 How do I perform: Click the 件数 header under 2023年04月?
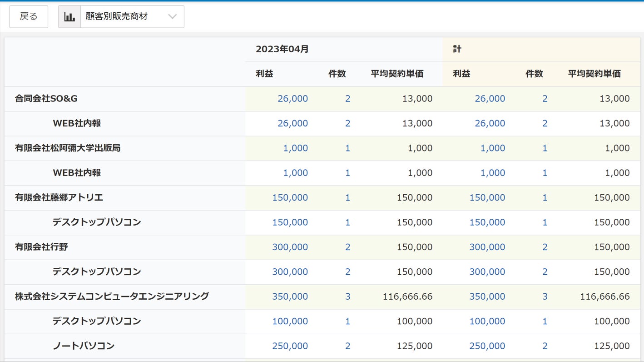pyautogui.click(x=337, y=74)
